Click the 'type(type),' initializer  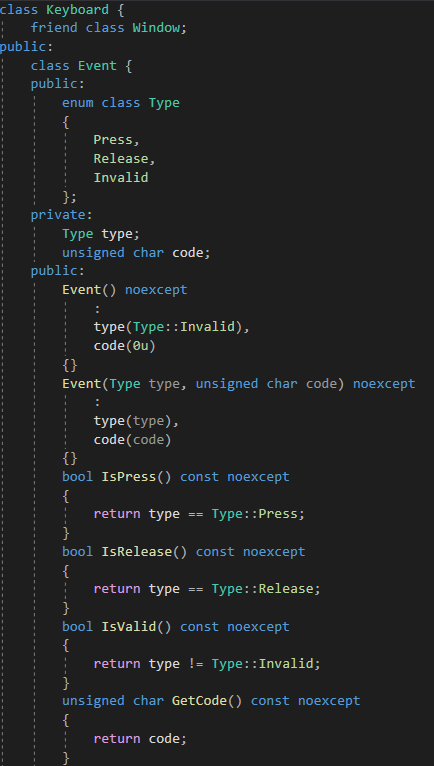coord(136,421)
